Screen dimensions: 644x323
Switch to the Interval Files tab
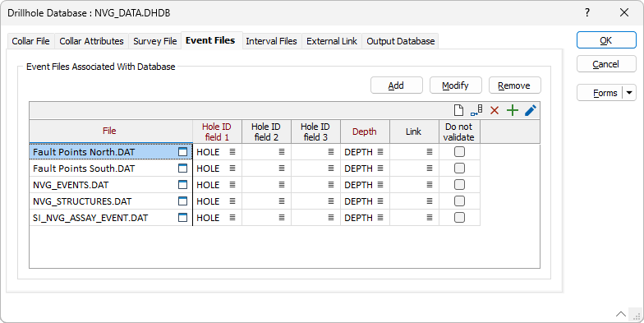271,41
